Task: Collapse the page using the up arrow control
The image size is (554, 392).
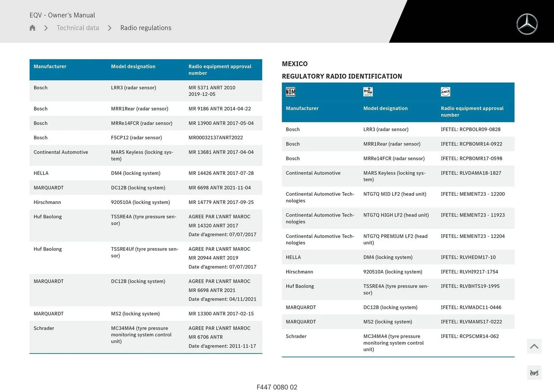Action: 534,346
